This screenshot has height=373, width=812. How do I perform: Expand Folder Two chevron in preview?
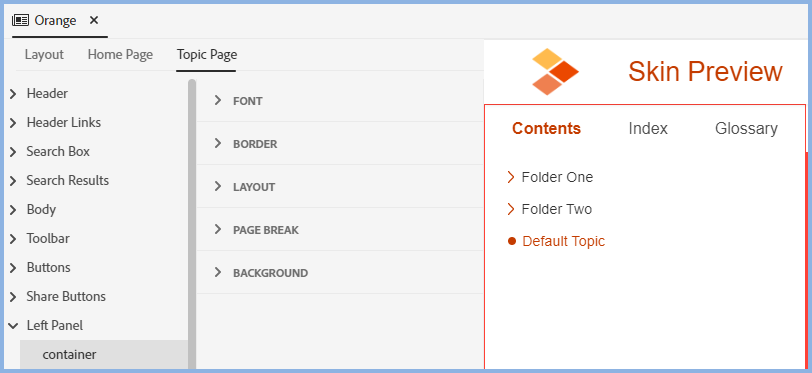pyautogui.click(x=511, y=209)
